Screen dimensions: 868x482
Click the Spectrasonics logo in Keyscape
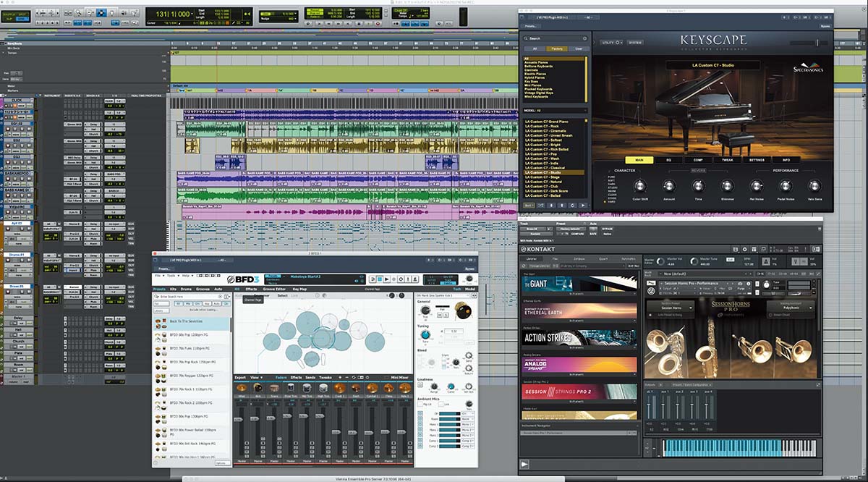(808, 67)
